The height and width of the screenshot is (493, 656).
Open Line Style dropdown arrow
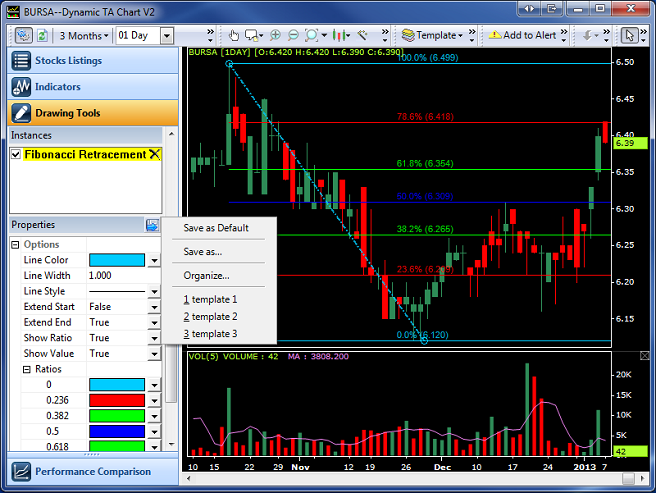tap(154, 292)
